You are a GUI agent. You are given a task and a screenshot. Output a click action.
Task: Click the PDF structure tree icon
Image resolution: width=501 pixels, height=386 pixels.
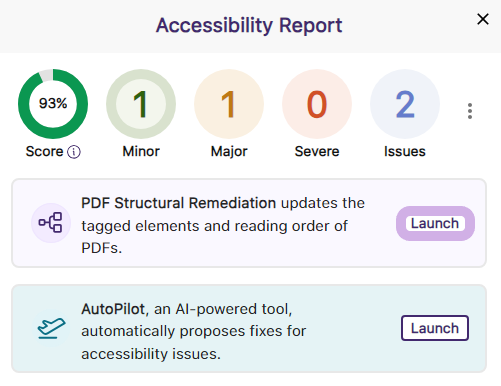51,222
